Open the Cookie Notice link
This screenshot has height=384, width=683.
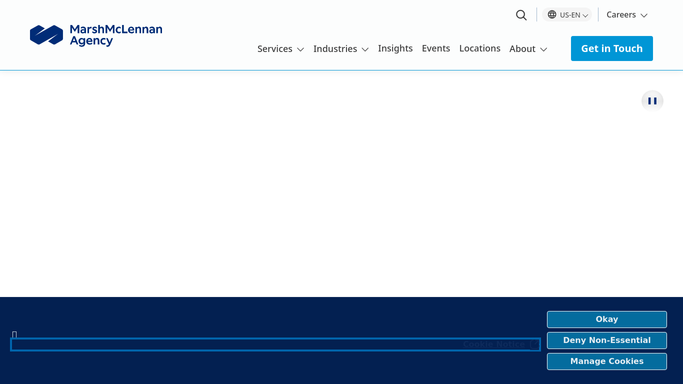pos(494,344)
